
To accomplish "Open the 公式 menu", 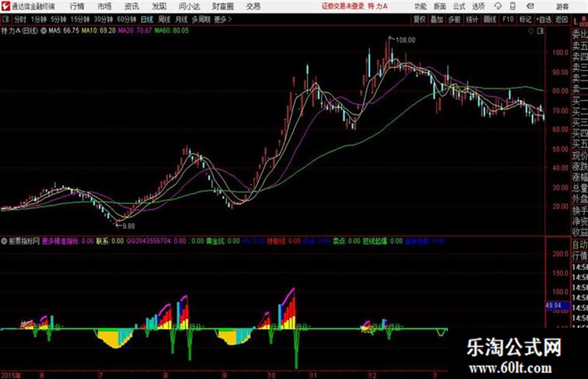I will point(459,6).
